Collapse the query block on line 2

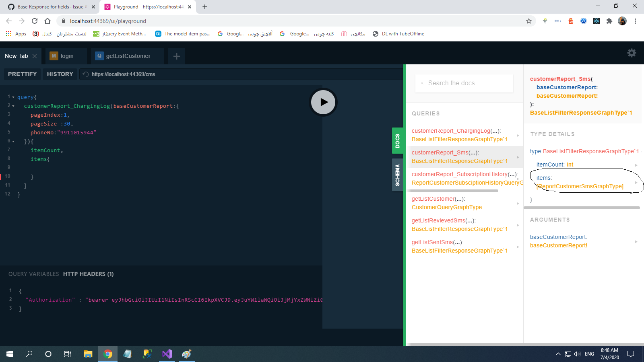coord(13,105)
